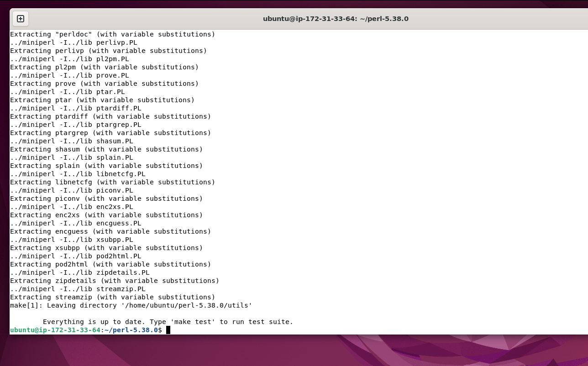Click the green ubuntu@ip-172-31-33-64 prompt text
588x366 pixels.
click(55, 330)
